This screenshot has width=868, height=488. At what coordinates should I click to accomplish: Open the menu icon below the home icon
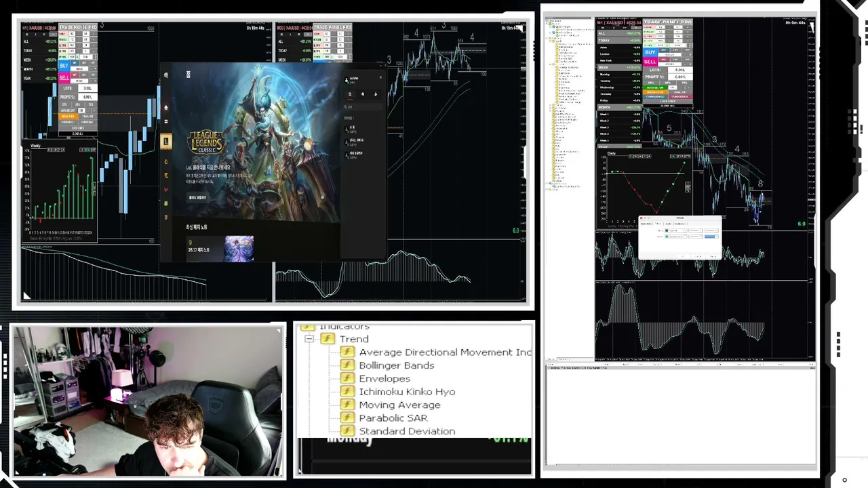166,122
